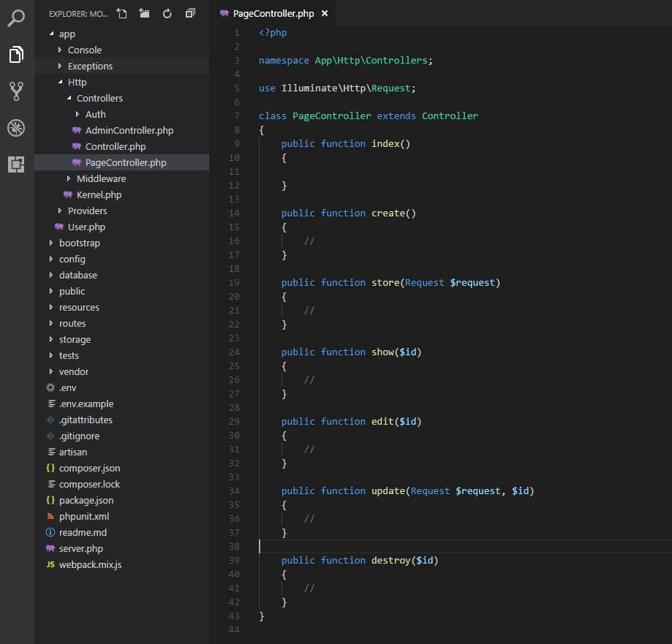Switch to the PageController.php editor tab

pyautogui.click(x=272, y=14)
